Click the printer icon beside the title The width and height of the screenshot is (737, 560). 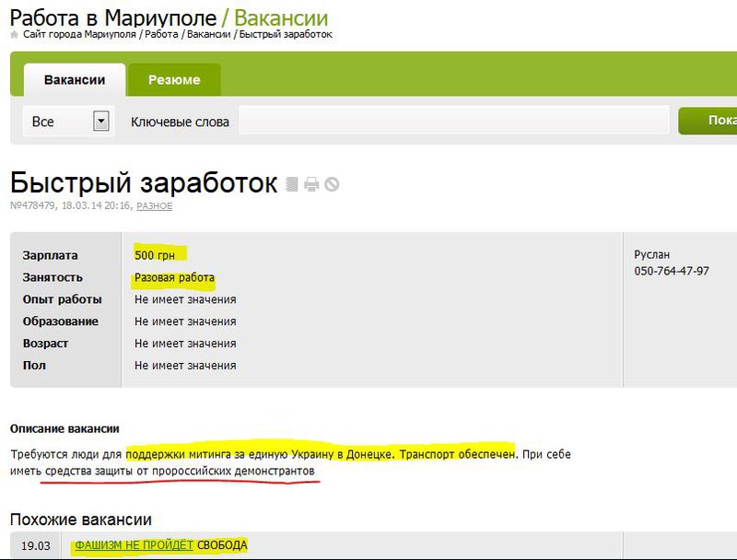tap(311, 184)
